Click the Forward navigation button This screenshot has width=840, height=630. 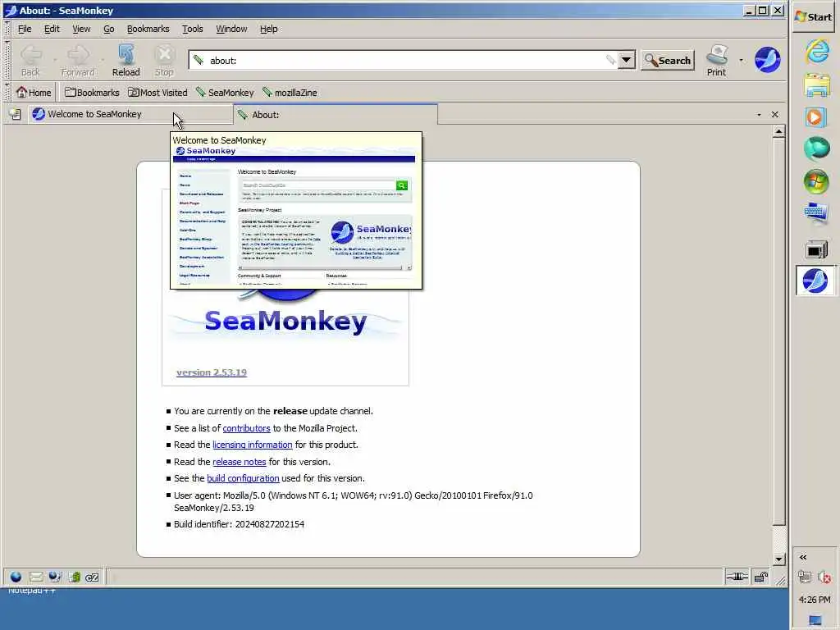78,61
